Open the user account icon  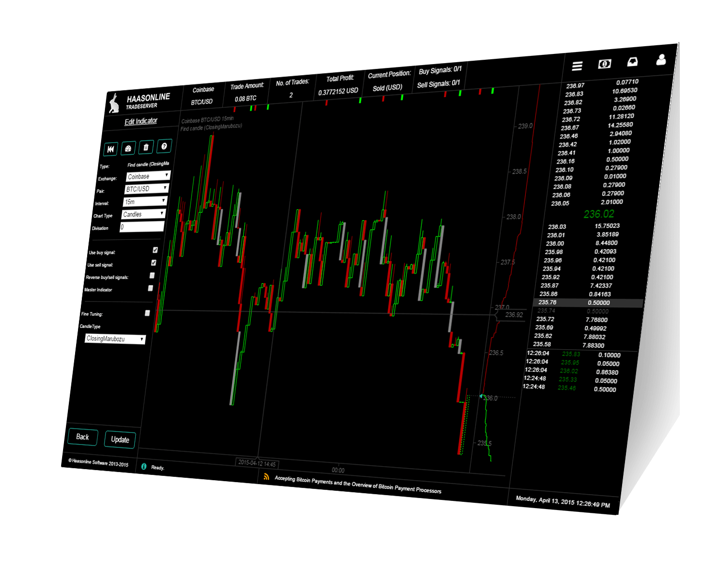pyautogui.click(x=661, y=60)
